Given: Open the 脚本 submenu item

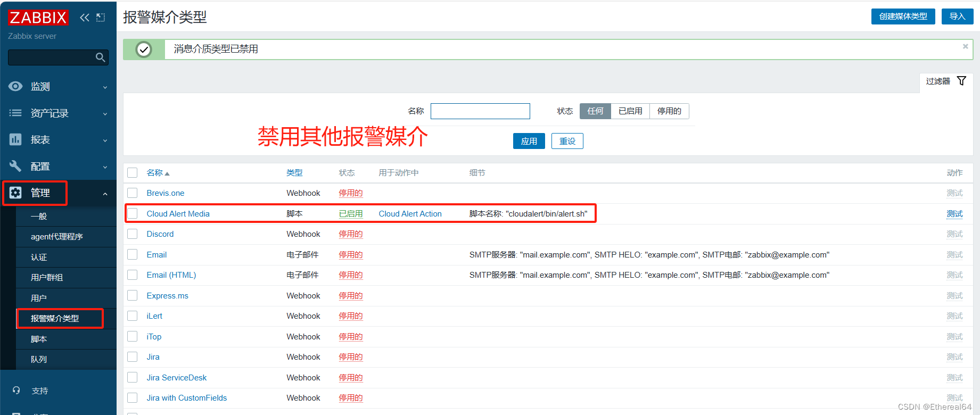Looking at the screenshot, I should [66, 339].
